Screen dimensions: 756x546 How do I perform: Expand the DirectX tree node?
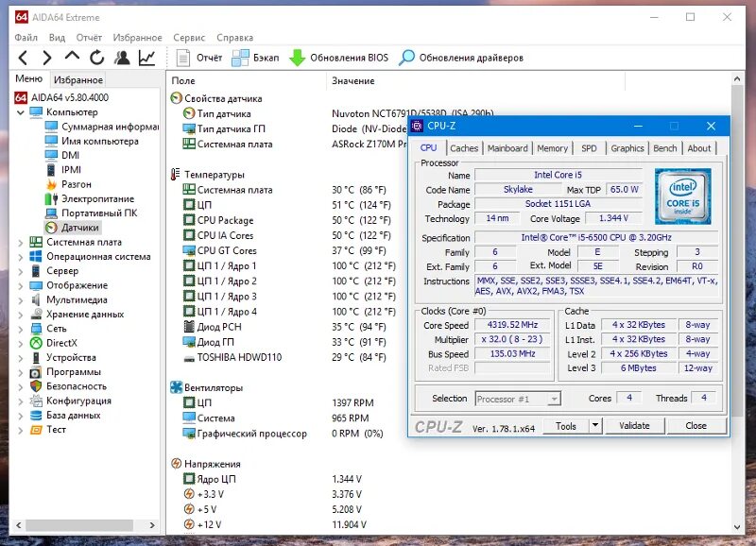pos(20,344)
